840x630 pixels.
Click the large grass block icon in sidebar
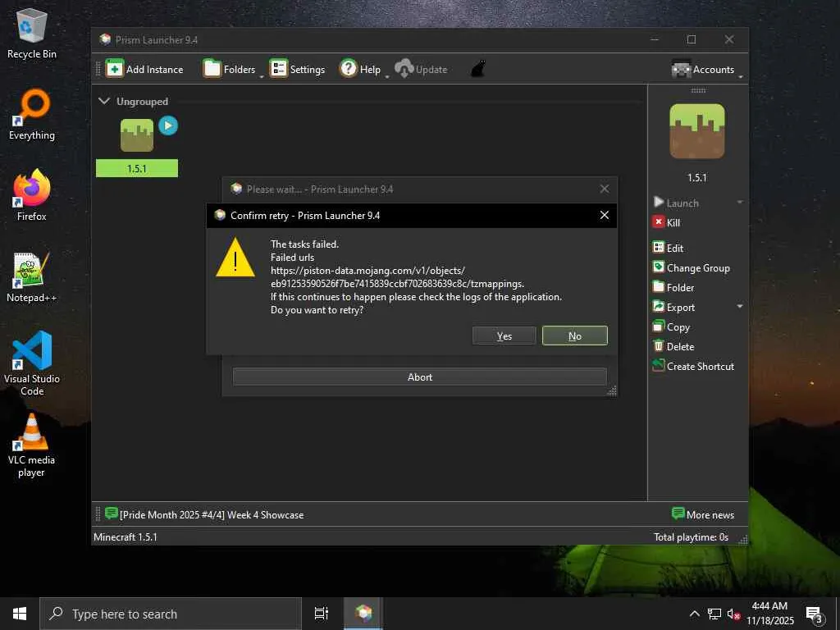tap(697, 131)
